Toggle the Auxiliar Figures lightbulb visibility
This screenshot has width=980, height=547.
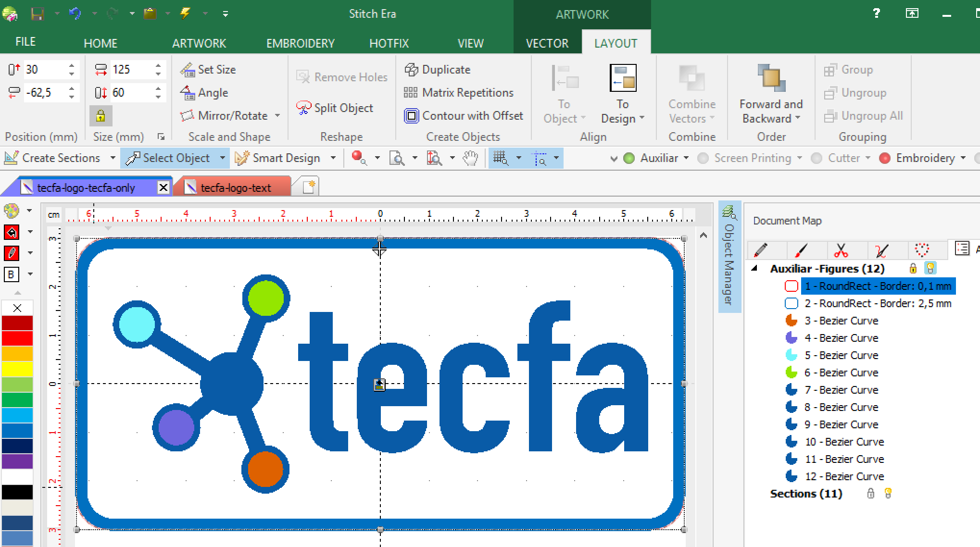[930, 268]
